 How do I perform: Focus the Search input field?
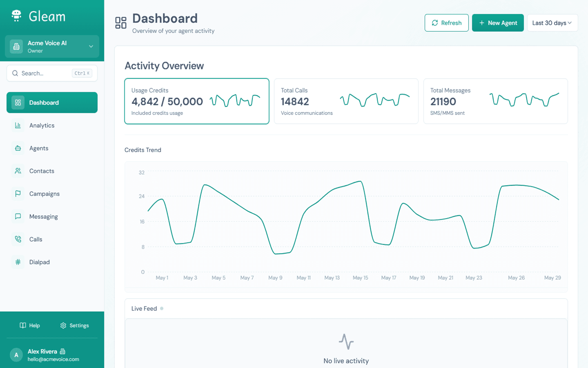coord(52,73)
